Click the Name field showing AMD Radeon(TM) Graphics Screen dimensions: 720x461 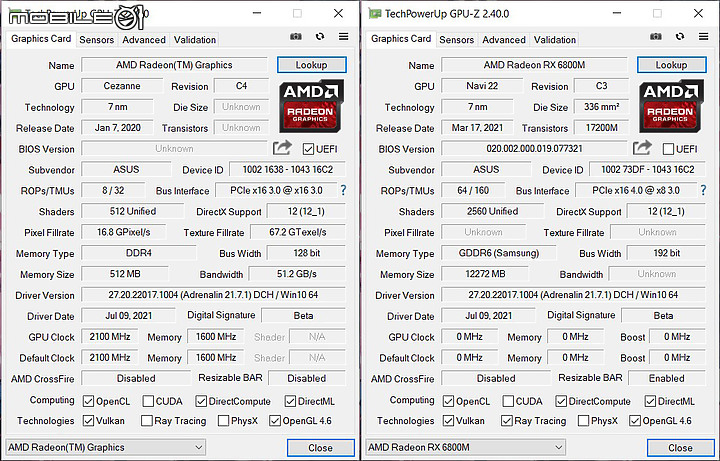click(174, 65)
